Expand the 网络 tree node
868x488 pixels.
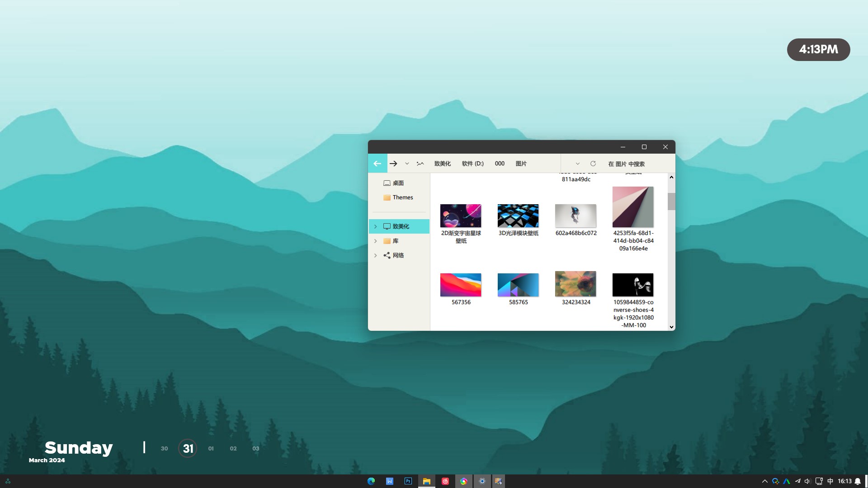pos(375,255)
